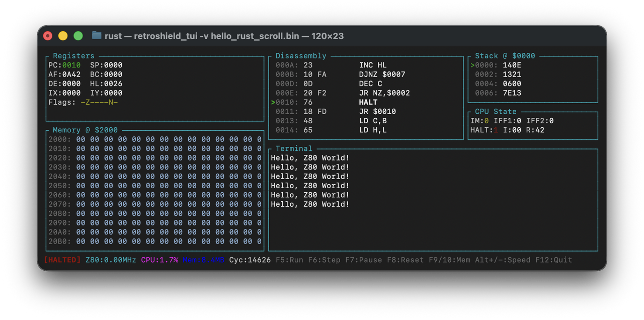The height and width of the screenshot is (320, 644).
Task: Collapse the CPU State panel header
Action: pos(495,111)
